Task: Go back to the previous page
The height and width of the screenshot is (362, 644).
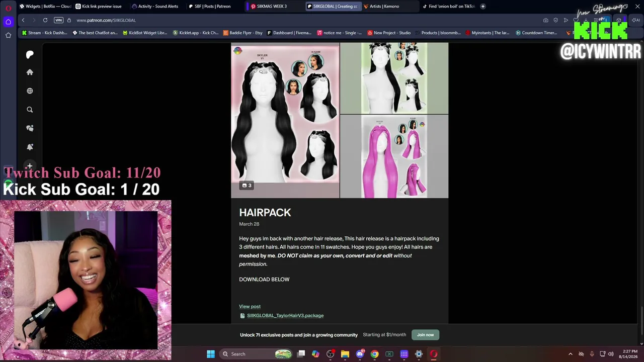Action: (x=23, y=20)
